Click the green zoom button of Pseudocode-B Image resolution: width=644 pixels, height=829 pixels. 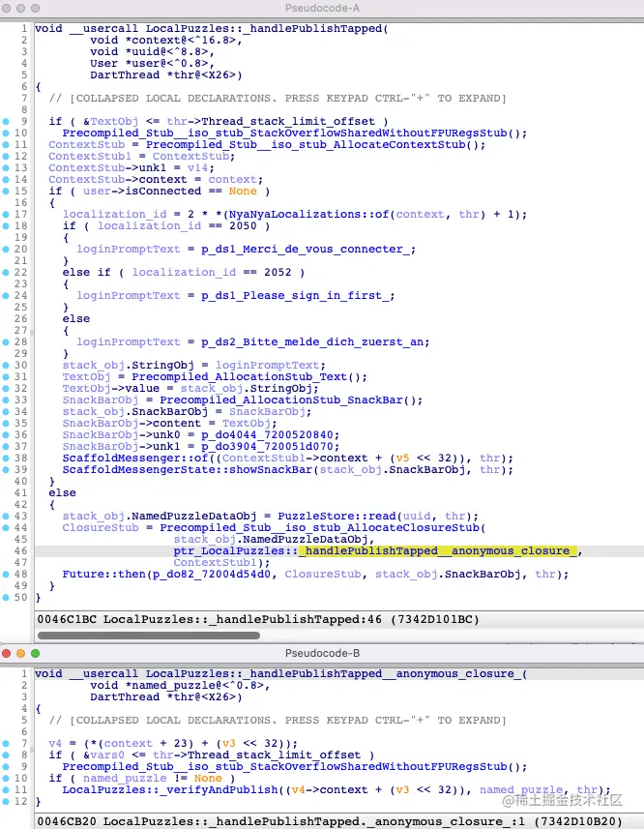(36, 654)
